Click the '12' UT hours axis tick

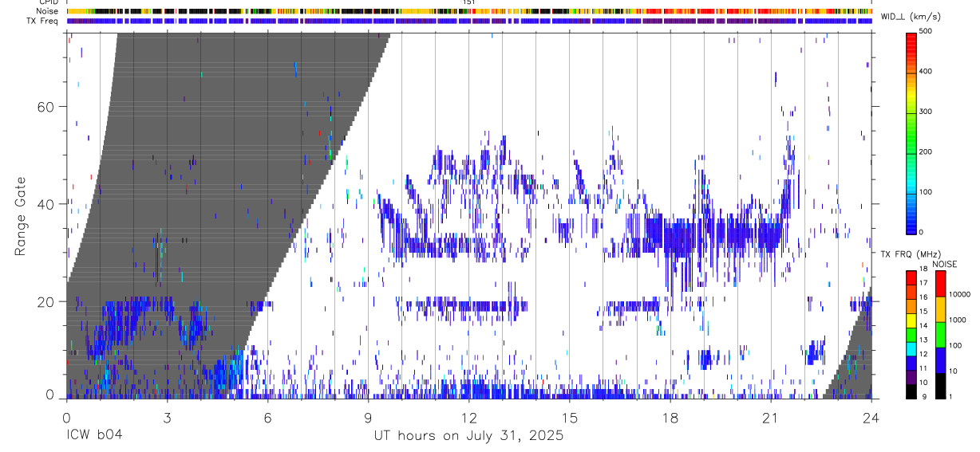(x=468, y=416)
